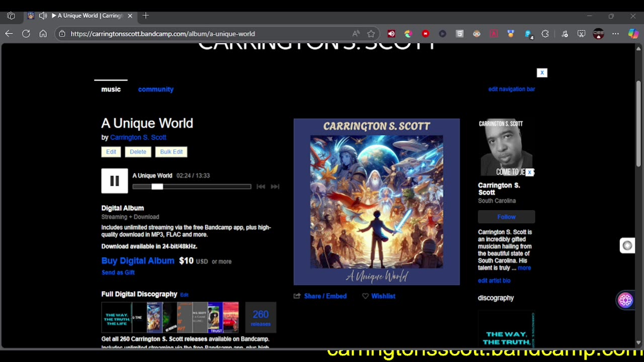Open the media control music icon
The width and height of the screenshot is (644, 362).
(x=565, y=34)
